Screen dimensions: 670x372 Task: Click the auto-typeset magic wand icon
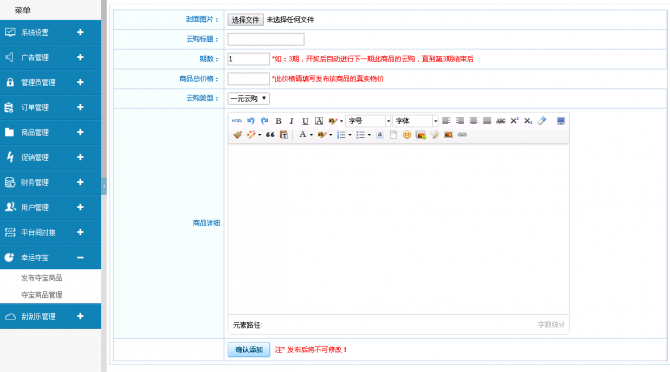[x=250, y=135]
